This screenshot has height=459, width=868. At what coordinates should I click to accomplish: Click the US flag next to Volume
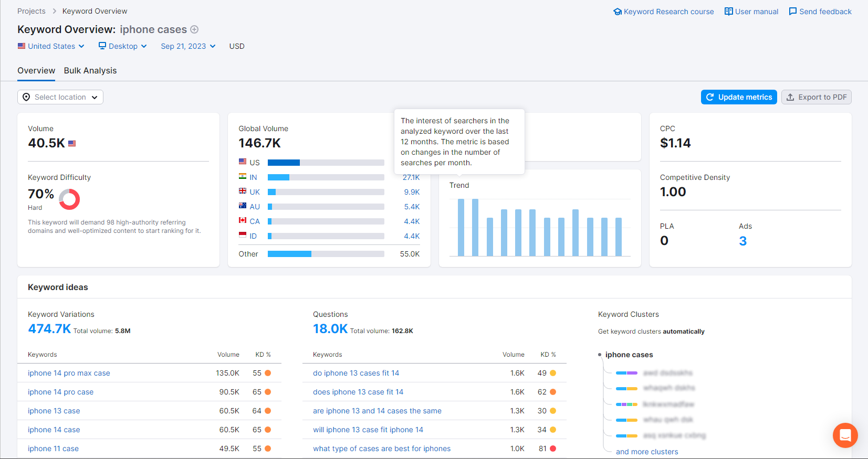(x=72, y=143)
